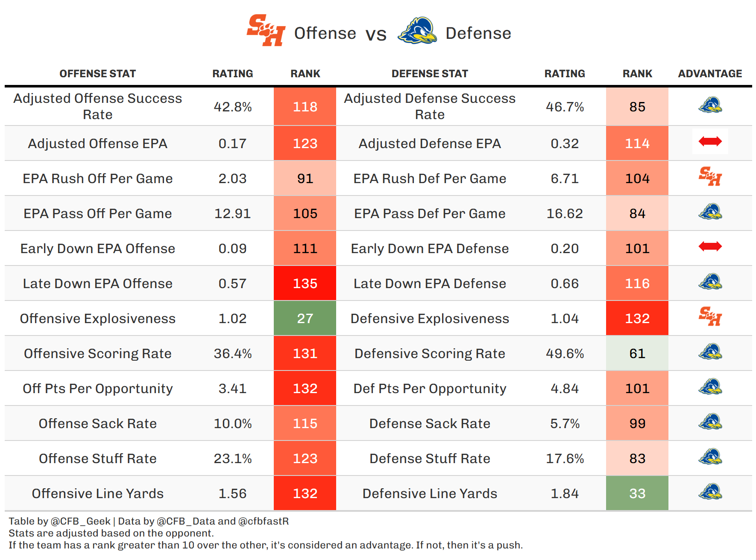Click the red push arrow in the Early Down EPA row
This screenshot has width=756, height=560.
click(710, 246)
